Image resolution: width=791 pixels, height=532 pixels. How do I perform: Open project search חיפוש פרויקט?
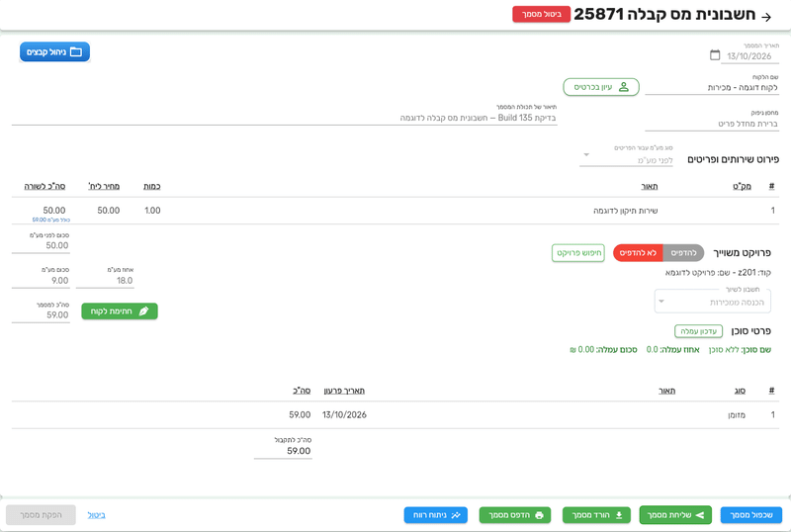[578, 253]
